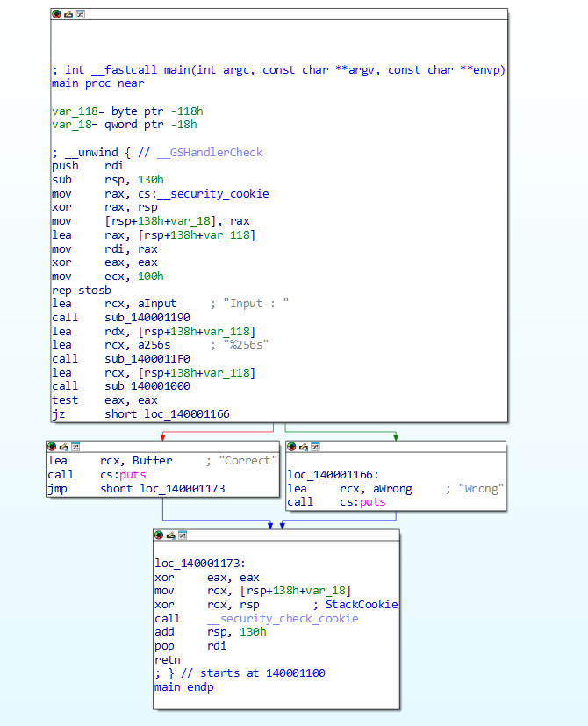Screen dimensions: 588x726
Task: Click the "Correct" string comment
Action: (x=247, y=461)
